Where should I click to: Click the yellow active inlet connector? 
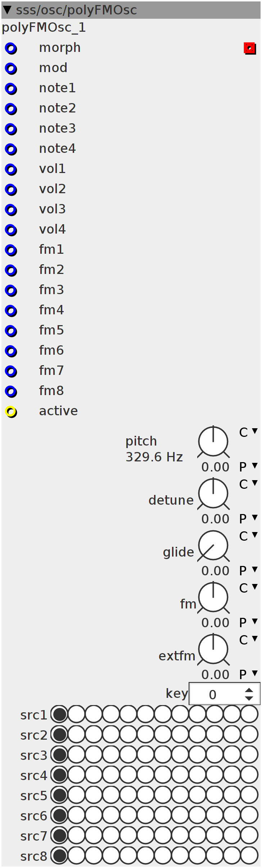point(11,412)
